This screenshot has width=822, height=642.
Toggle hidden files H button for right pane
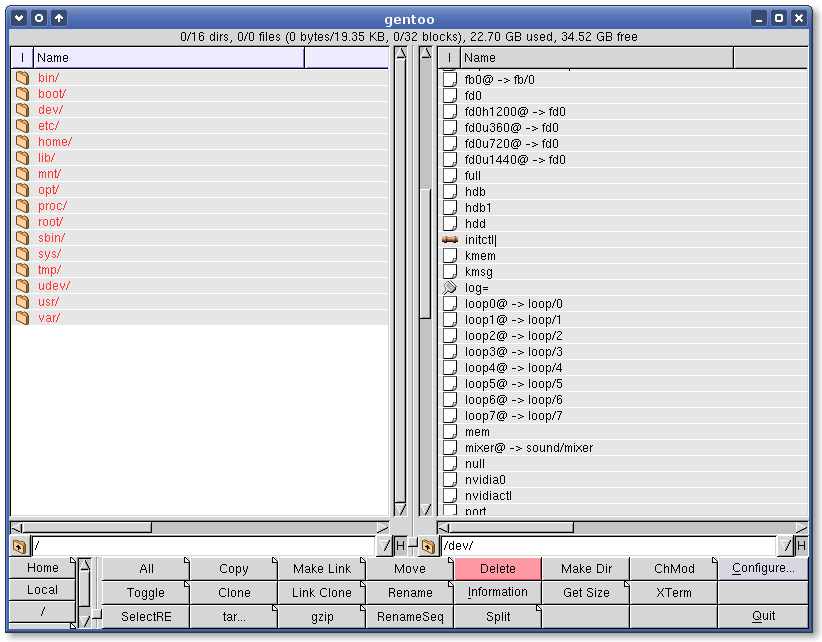click(801, 546)
